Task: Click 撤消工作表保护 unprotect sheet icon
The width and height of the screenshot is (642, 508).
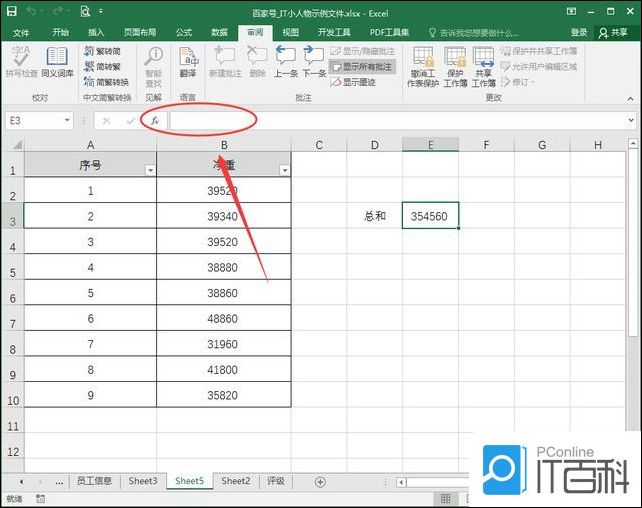Action: (x=423, y=66)
